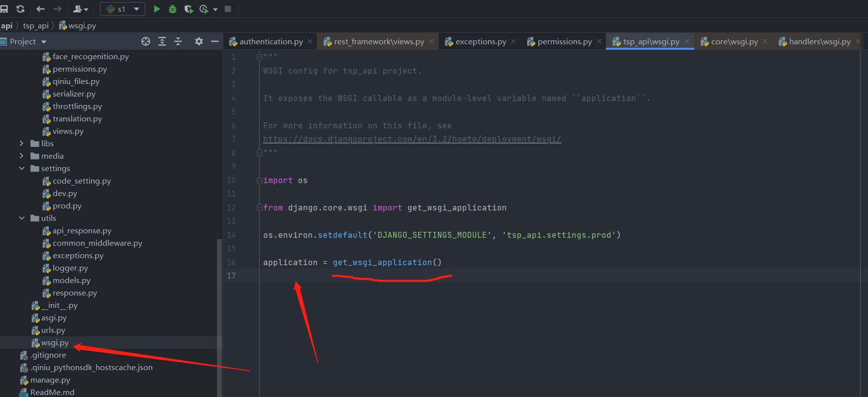The image size is (868, 397).
Task: Close the permissions.py editor tab
Action: 599,41
